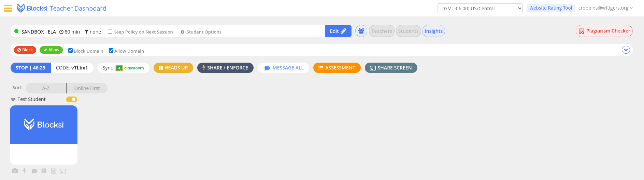Pause Test Student with the pause icon
This screenshot has width=644, height=180.
44,171
